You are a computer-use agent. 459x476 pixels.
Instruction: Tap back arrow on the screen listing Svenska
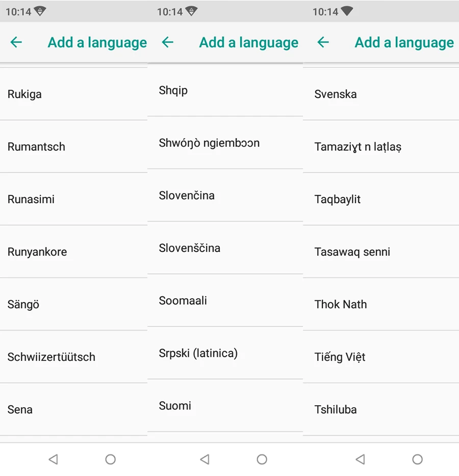click(323, 42)
